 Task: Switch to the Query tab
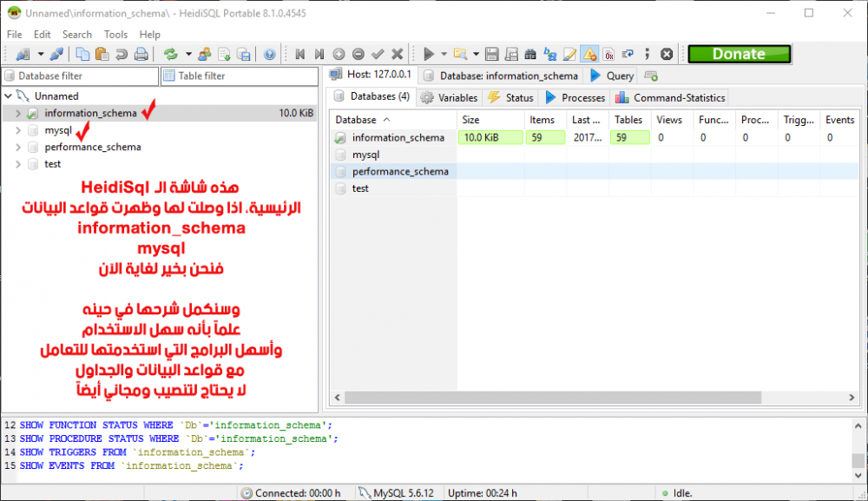[612, 76]
